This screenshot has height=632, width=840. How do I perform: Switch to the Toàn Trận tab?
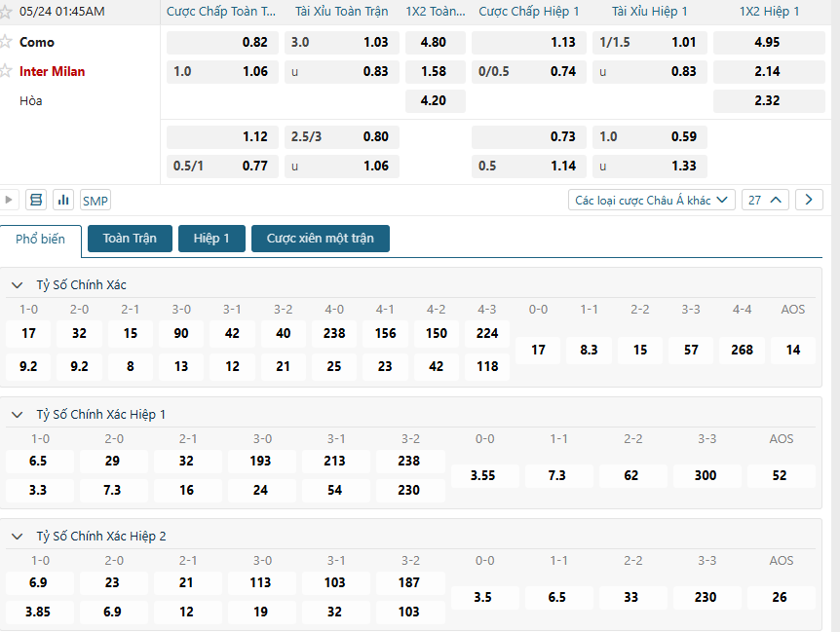tap(130, 239)
